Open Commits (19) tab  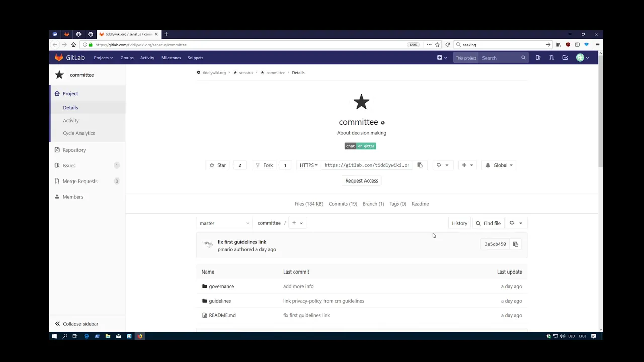point(343,204)
